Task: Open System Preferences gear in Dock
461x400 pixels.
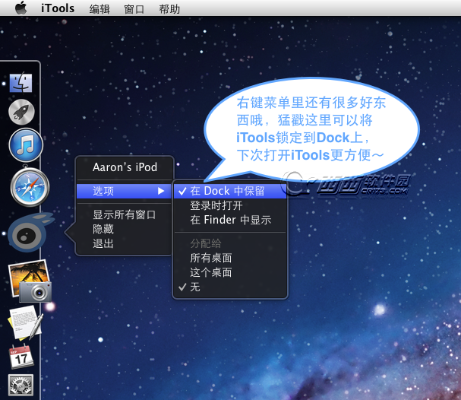Action: coord(21,385)
